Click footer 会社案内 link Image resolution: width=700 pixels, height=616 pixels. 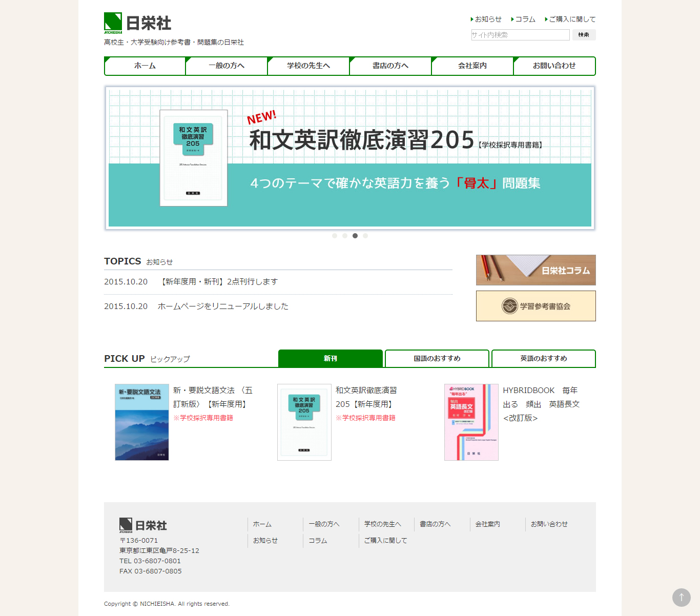488,524
